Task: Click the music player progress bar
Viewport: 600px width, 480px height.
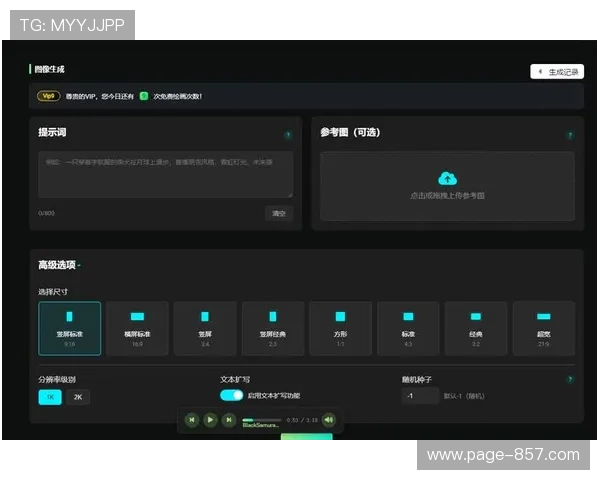Action: [x=261, y=420]
